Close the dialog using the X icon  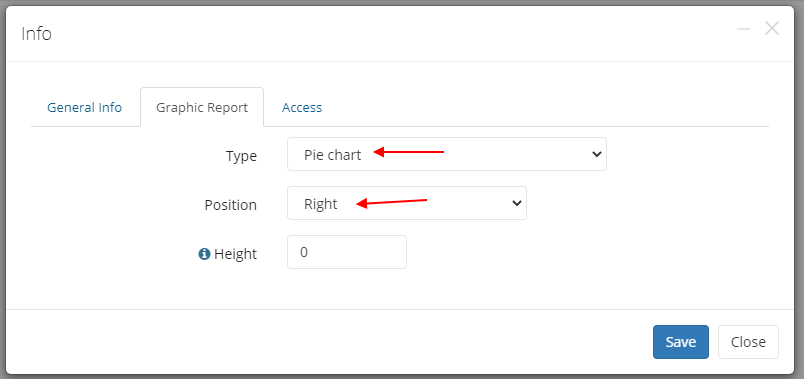click(x=772, y=29)
